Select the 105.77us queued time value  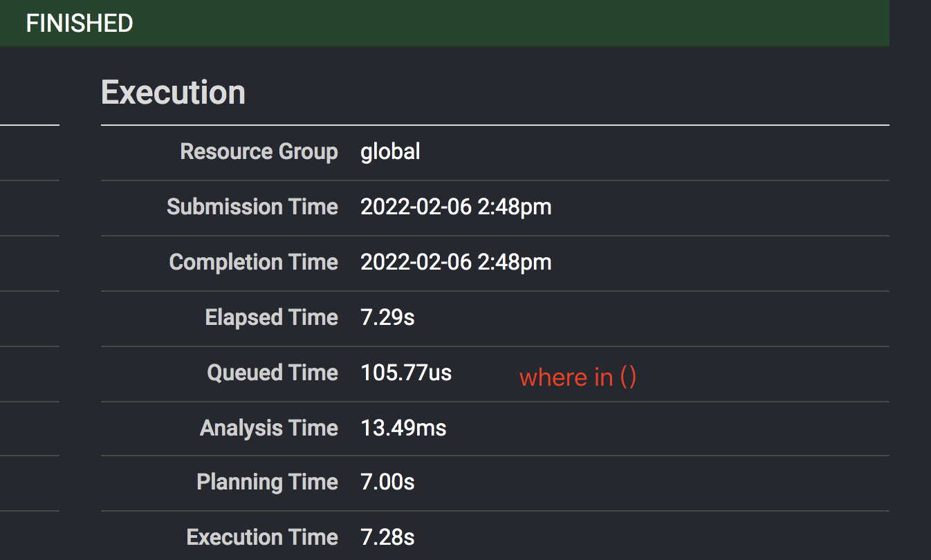click(x=406, y=373)
